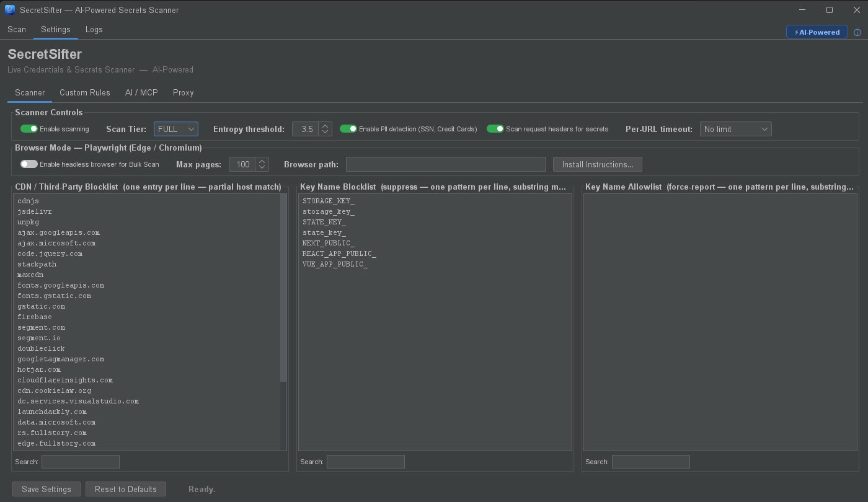Switch to the Scan tab
Viewport: 868px width, 502px height.
pos(17,29)
